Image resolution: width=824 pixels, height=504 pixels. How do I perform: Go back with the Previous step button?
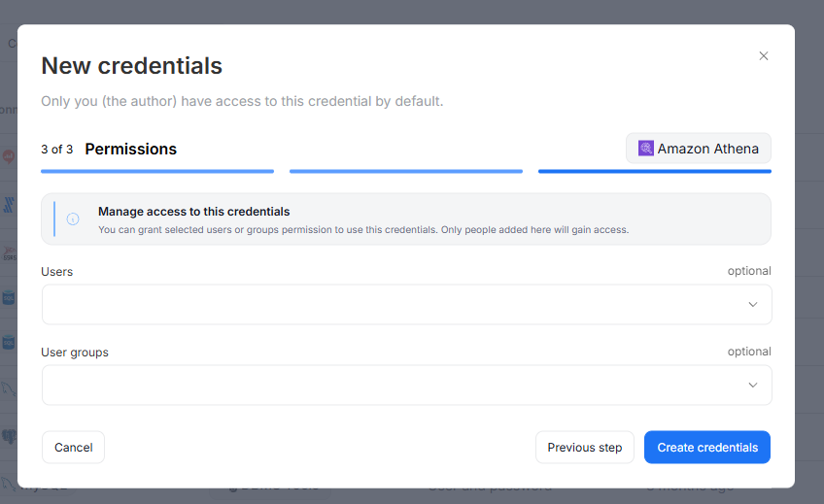click(584, 448)
